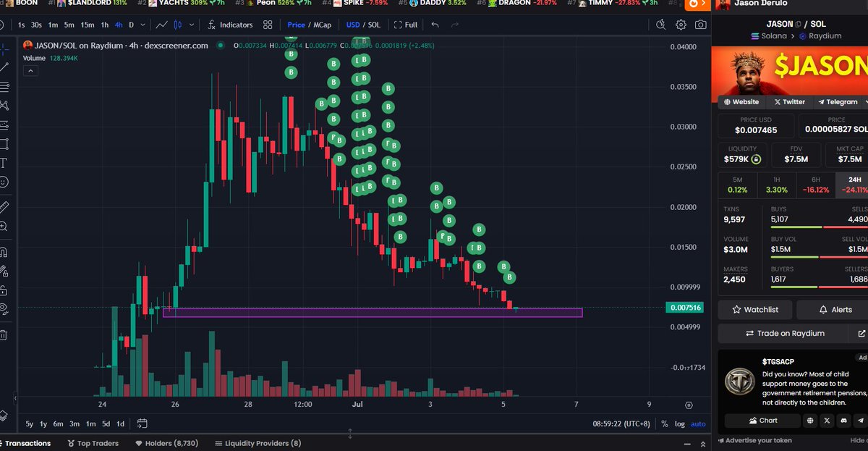868x451 pixels.
Task: Click Trade on Raydium button
Action: [x=784, y=334]
